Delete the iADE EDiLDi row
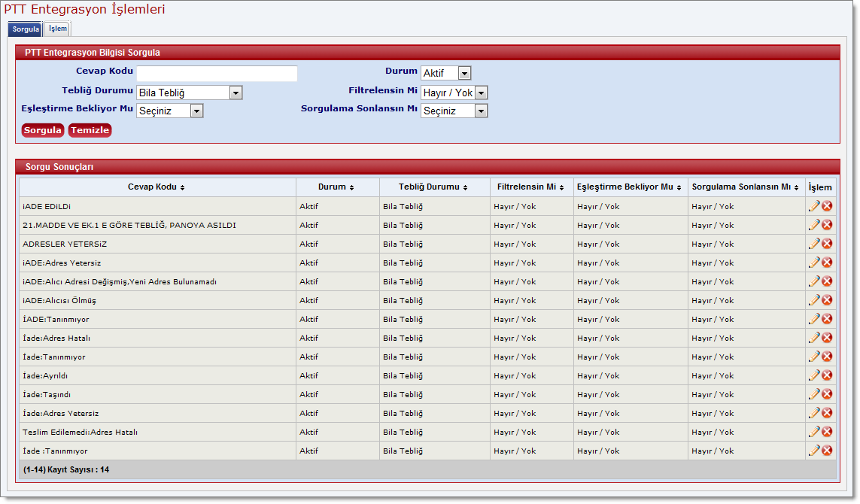The height and width of the screenshot is (504, 860). click(x=827, y=206)
